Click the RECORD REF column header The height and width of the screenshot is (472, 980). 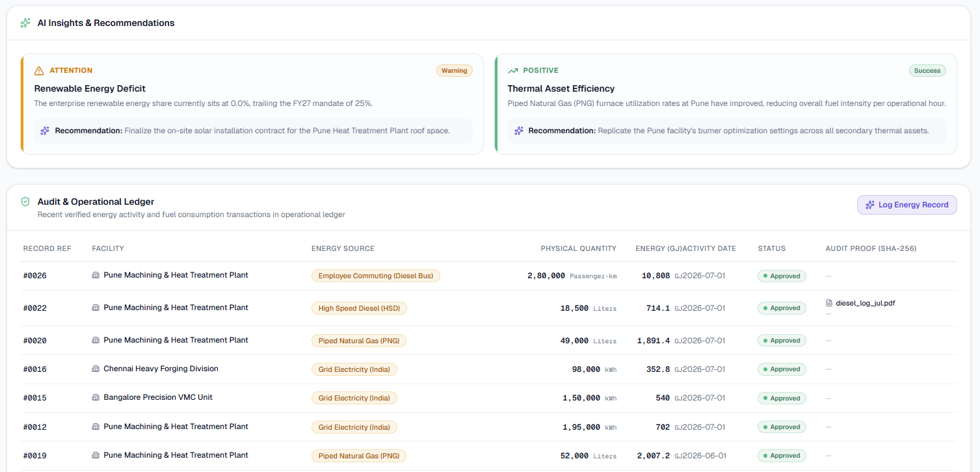pyautogui.click(x=47, y=248)
